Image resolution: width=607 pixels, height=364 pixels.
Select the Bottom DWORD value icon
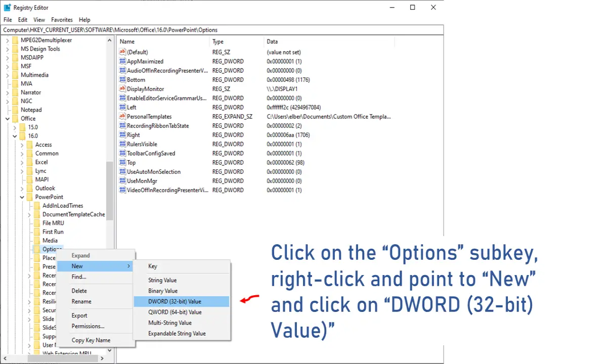pos(122,79)
